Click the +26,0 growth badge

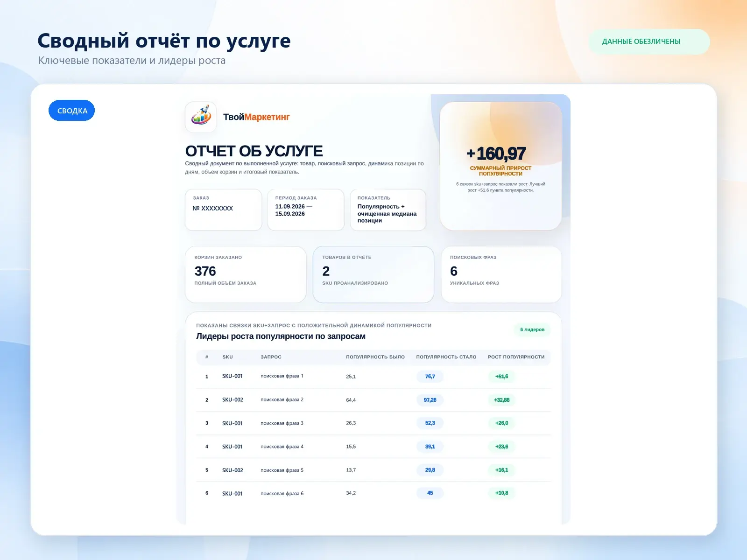pos(502,423)
